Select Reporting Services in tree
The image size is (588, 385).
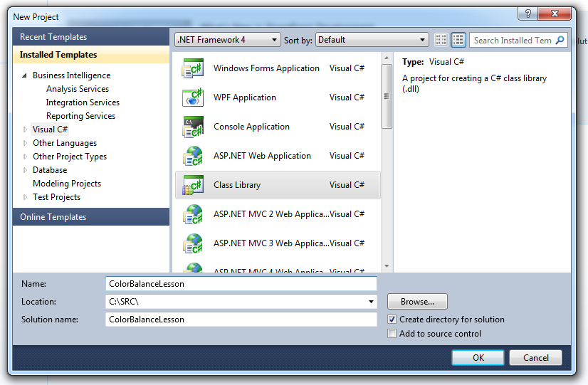[x=80, y=116]
